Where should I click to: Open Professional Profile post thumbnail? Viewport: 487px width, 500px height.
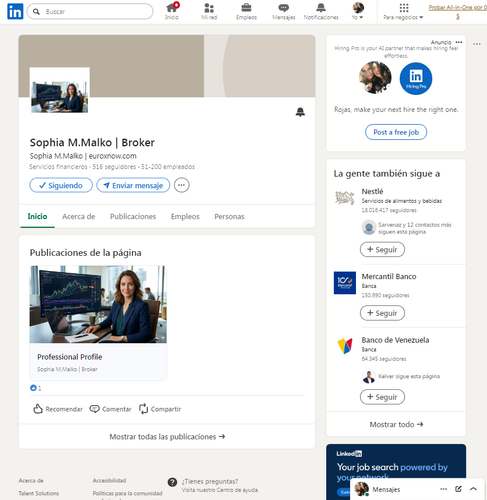pyautogui.click(x=98, y=304)
